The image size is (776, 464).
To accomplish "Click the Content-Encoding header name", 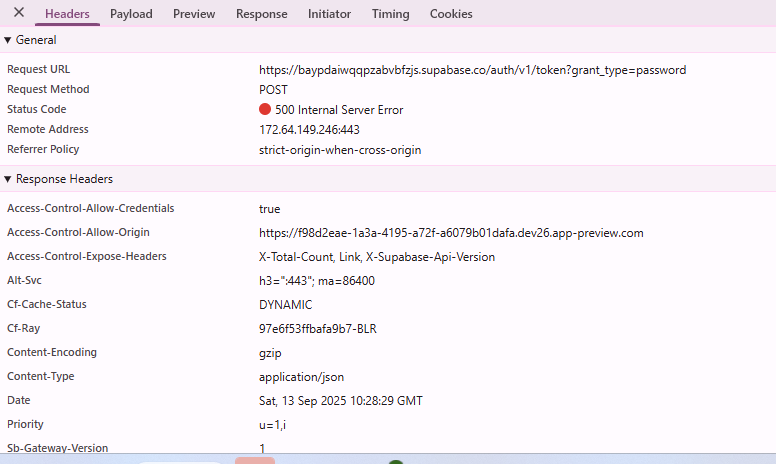I will tap(52, 352).
